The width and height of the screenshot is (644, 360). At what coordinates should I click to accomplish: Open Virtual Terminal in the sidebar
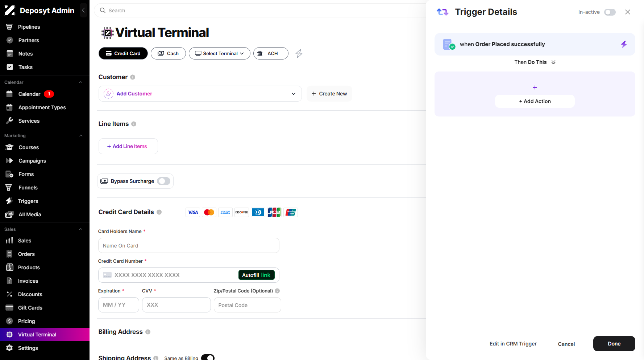(x=45, y=335)
